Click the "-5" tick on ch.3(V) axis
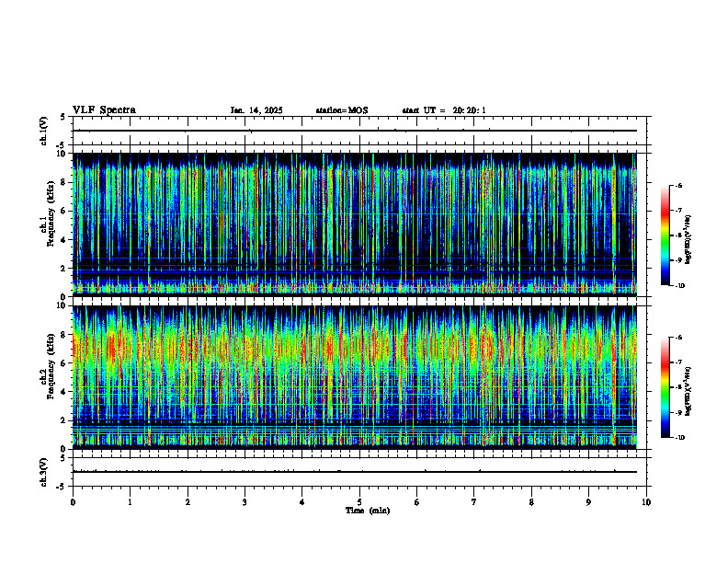This screenshot has width=728, height=563. pyautogui.click(x=63, y=487)
